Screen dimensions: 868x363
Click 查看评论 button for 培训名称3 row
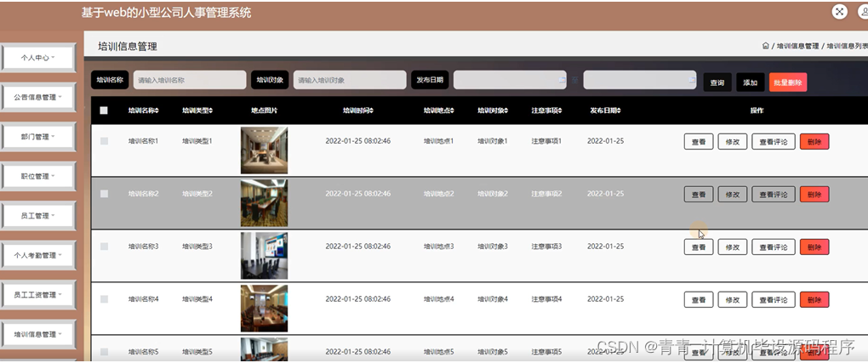[774, 247]
